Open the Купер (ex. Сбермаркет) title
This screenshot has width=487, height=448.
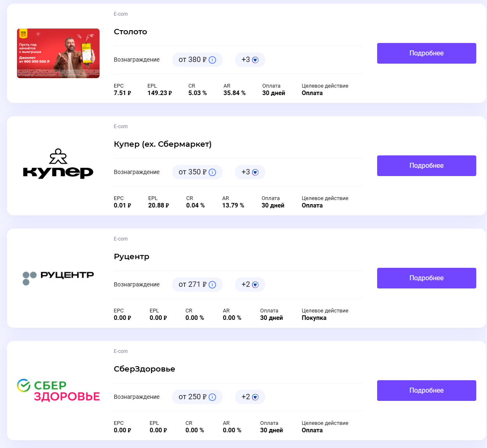click(162, 144)
